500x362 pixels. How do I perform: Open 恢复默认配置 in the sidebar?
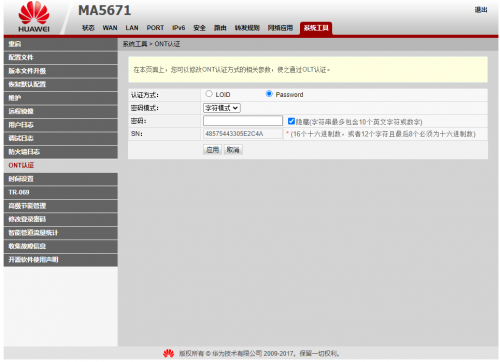61,84
